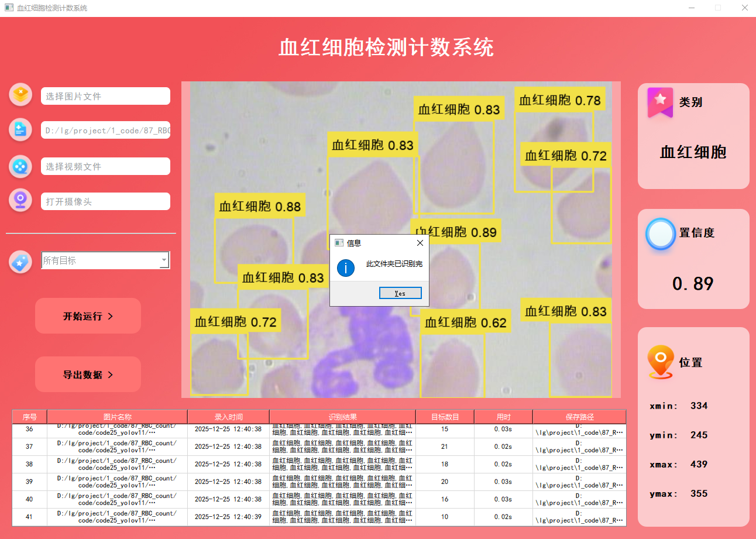756x539 pixels.
Task: Click the 此文件夹已识别完 dialog message
Action: click(x=394, y=264)
